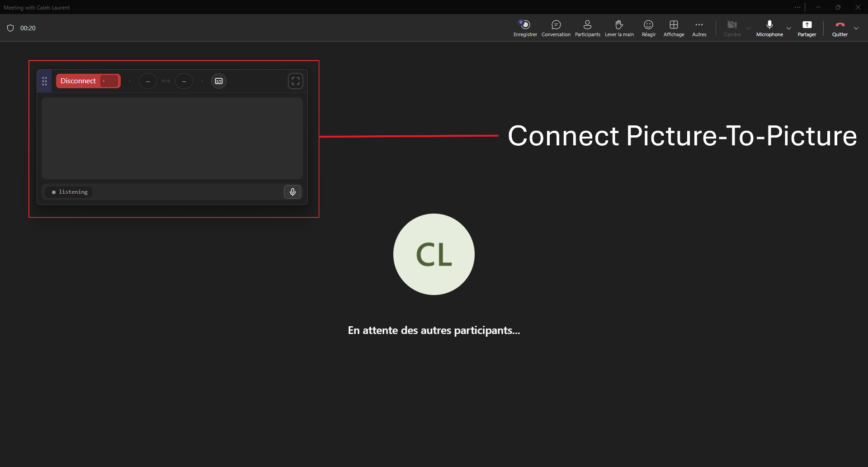Image resolution: width=868 pixels, height=467 pixels.
Task: Raise your hand with Lever la main
Action: (x=619, y=28)
